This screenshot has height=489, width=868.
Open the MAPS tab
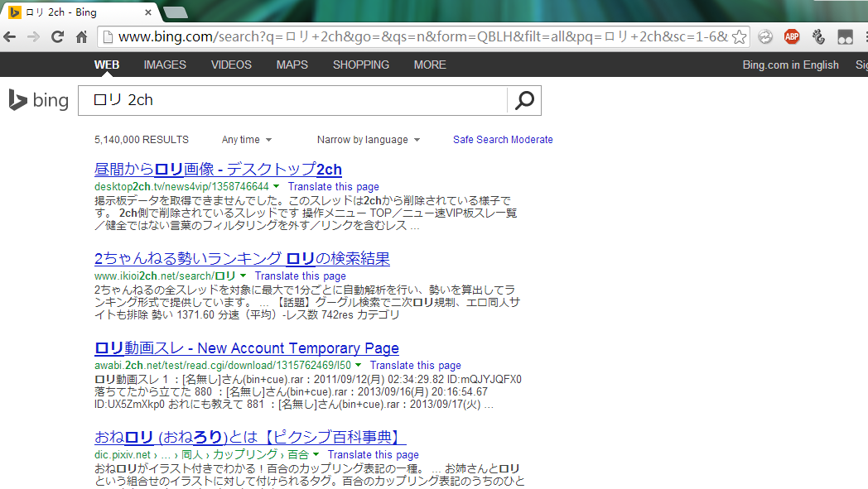(x=292, y=65)
